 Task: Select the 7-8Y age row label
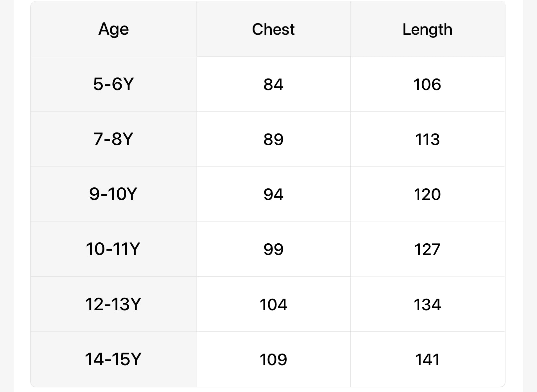pyautogui.click(x=113, y=139)
